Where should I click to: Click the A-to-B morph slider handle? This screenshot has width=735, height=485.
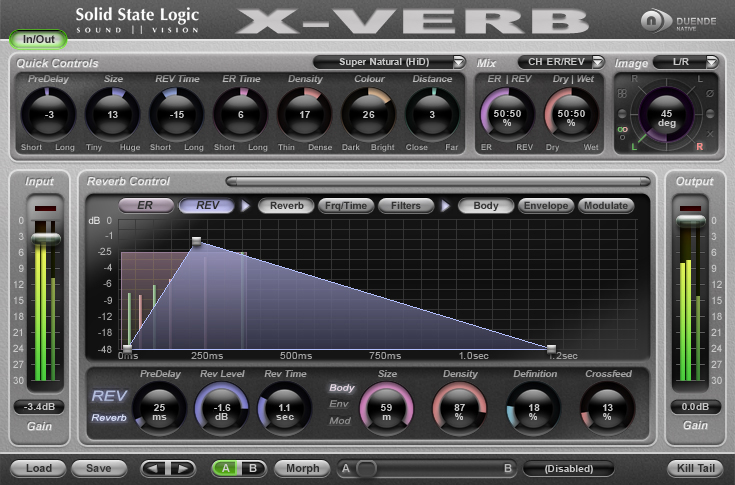pyautogui.click(x=366, y=468)
